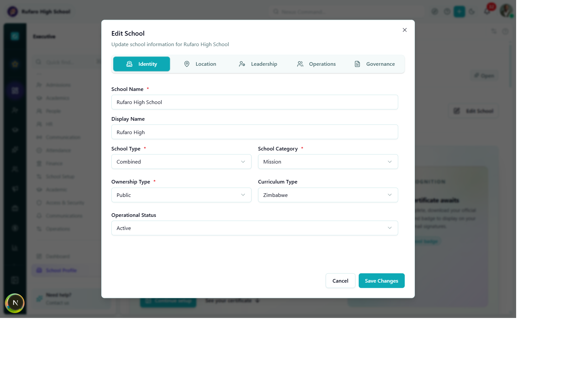588x368 pixels.
Task: Click the clock icon in the header
Action: (447, 12)
